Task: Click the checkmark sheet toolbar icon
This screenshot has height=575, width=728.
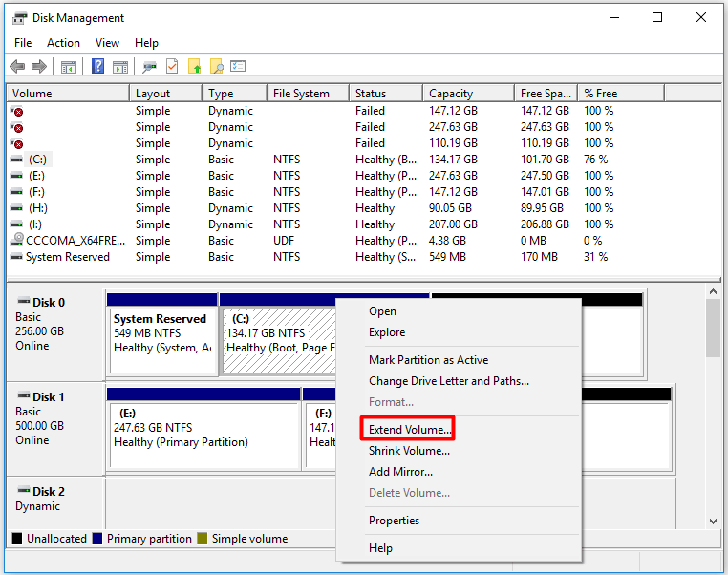Action: coord(172,66)
